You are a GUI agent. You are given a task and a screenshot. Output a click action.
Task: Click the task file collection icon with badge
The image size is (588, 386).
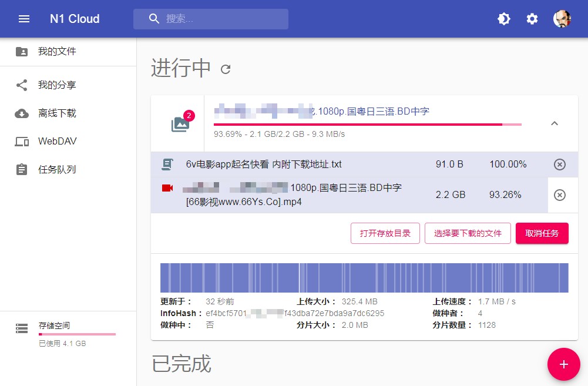180,123
